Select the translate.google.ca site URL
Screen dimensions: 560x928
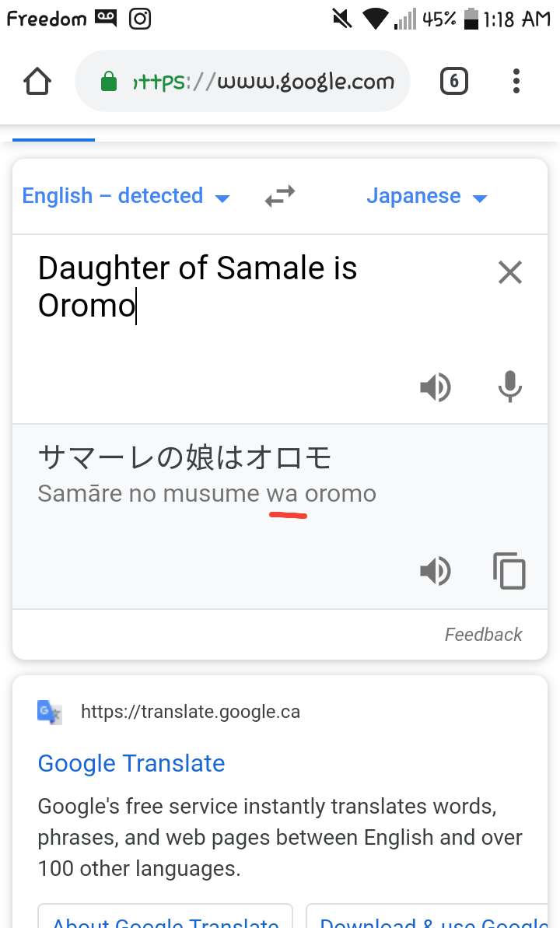coord(191,712)
